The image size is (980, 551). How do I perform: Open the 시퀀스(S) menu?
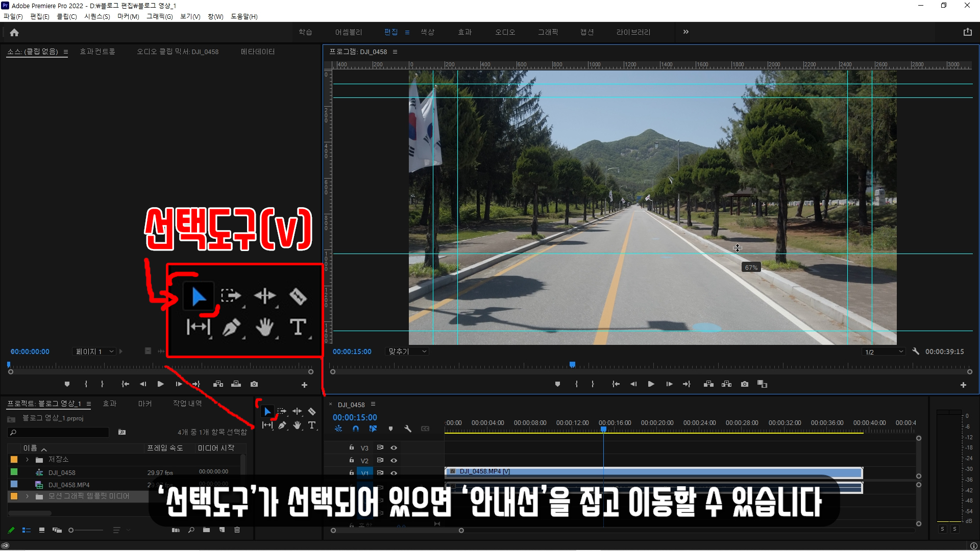[x=97, y=16]
